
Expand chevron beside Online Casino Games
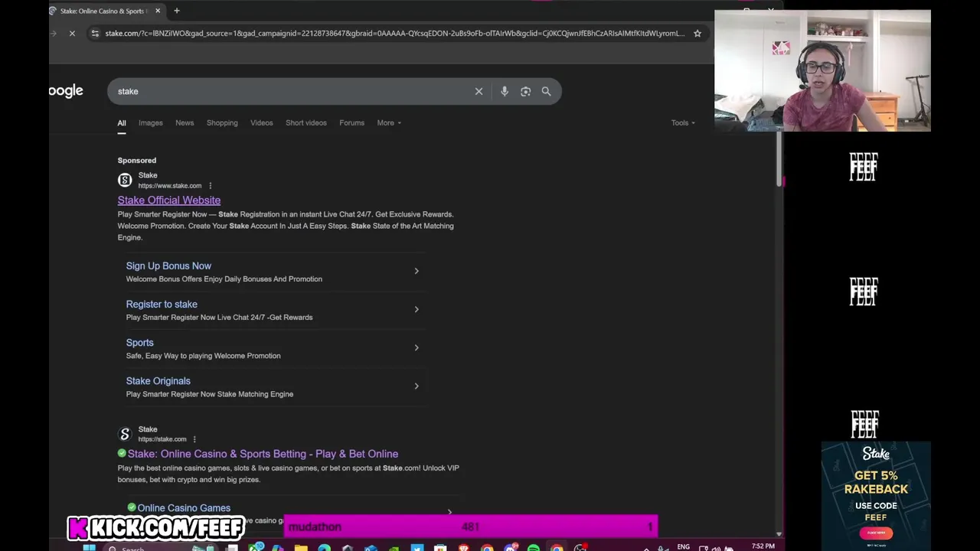[x=449, y=512]
